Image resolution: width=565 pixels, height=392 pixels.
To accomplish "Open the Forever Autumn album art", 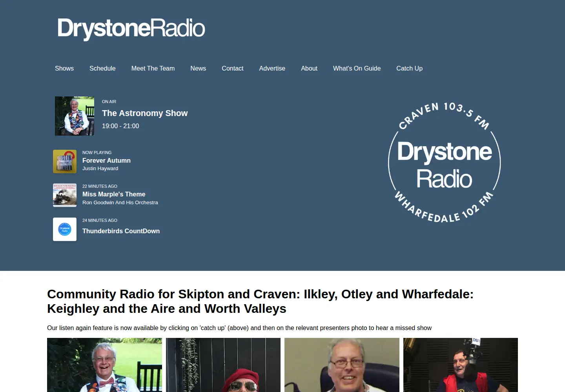I will [65, 162].
